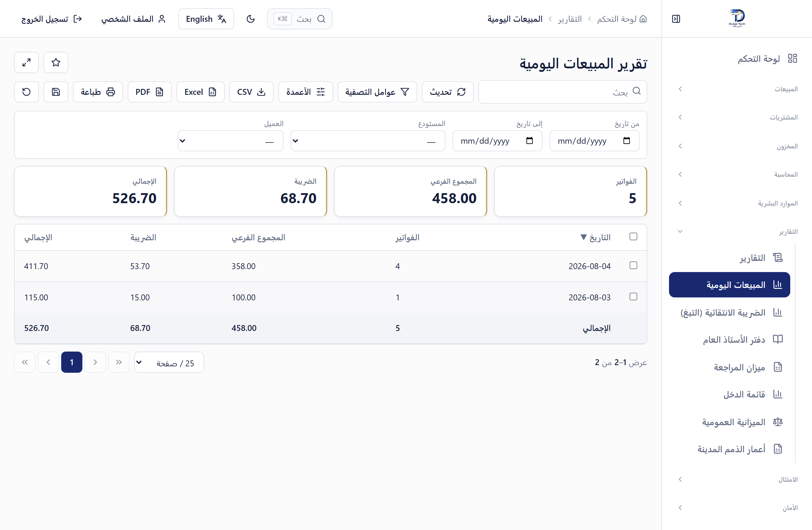
Task: Open الأعمدة columns settings
Action: click(306, 92)
